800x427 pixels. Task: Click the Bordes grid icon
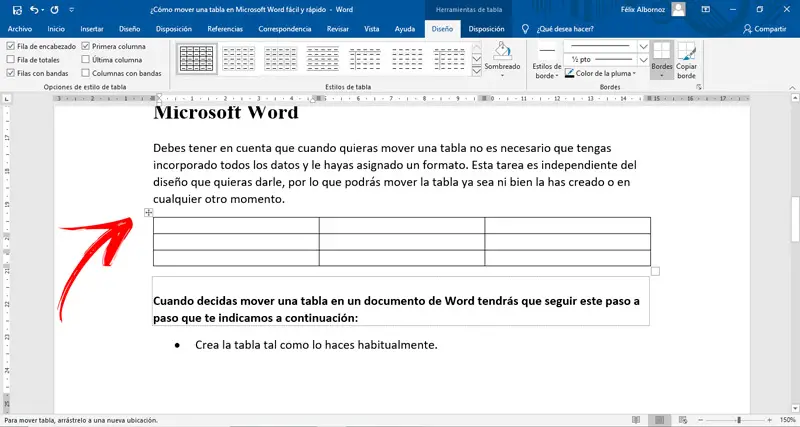(661, 51)
